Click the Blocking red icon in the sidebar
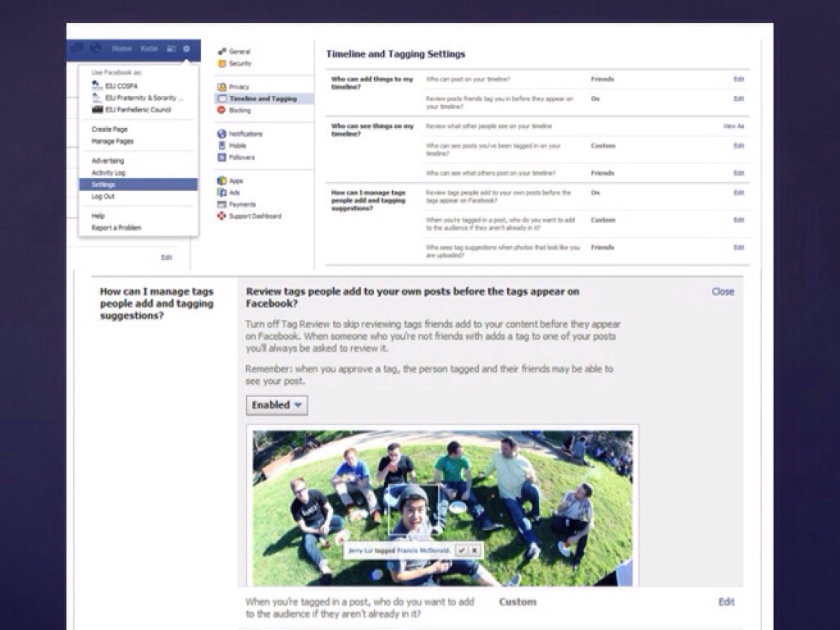Image resolution: width=840 pixels, height=630 pixels. click(x=221, y=110)
